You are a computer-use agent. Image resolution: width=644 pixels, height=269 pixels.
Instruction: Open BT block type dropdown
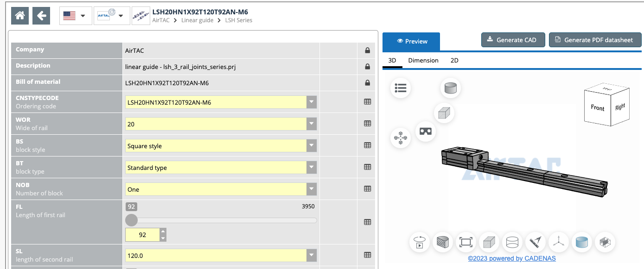point(221,168)
